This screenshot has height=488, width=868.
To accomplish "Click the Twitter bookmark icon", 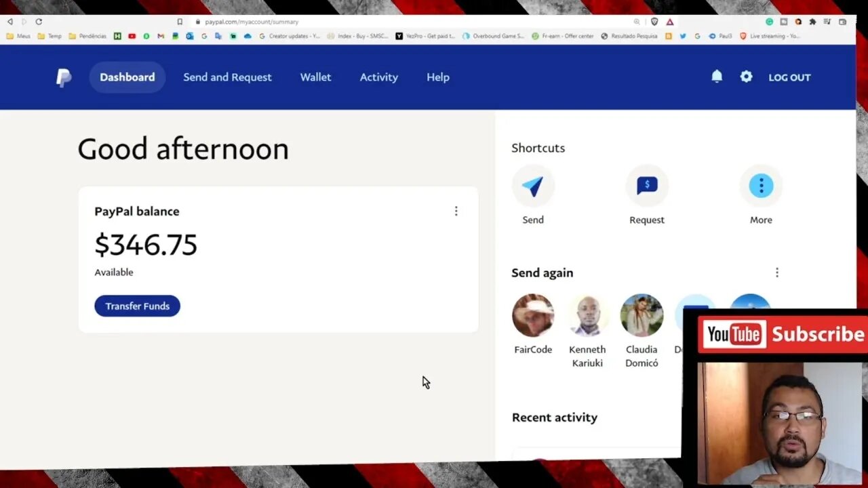I will click(x=683, y=36).
